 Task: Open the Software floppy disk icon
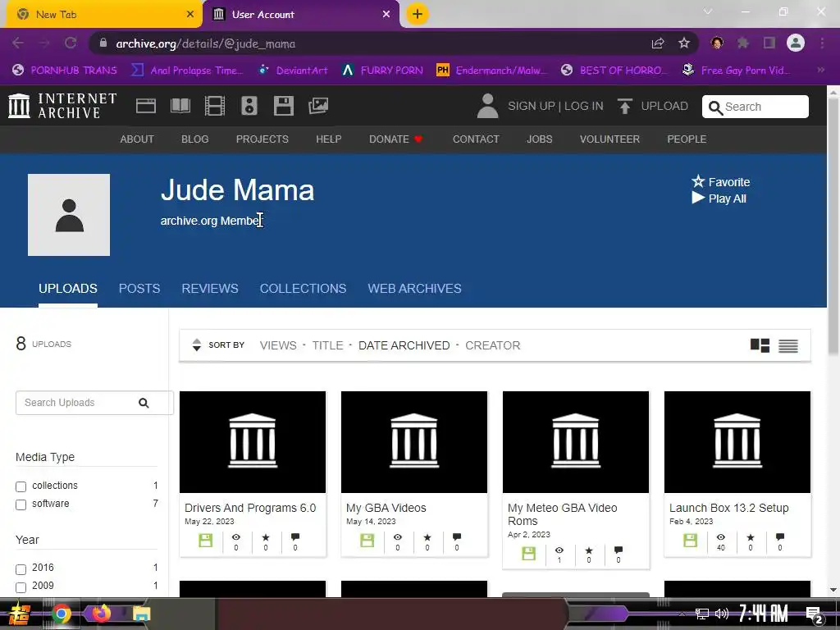coord(283,106)
